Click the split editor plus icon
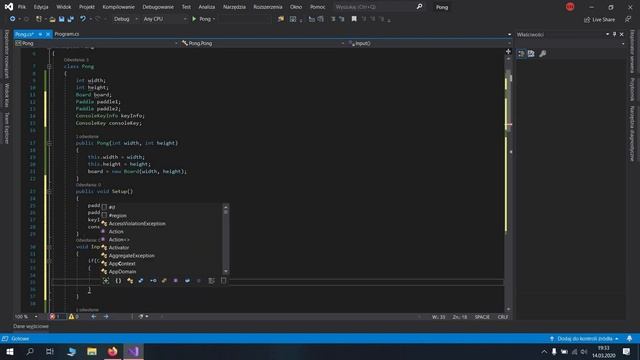The height and width of the screenshot is (360, 640). pyautogui.click(x=508, y=51)
